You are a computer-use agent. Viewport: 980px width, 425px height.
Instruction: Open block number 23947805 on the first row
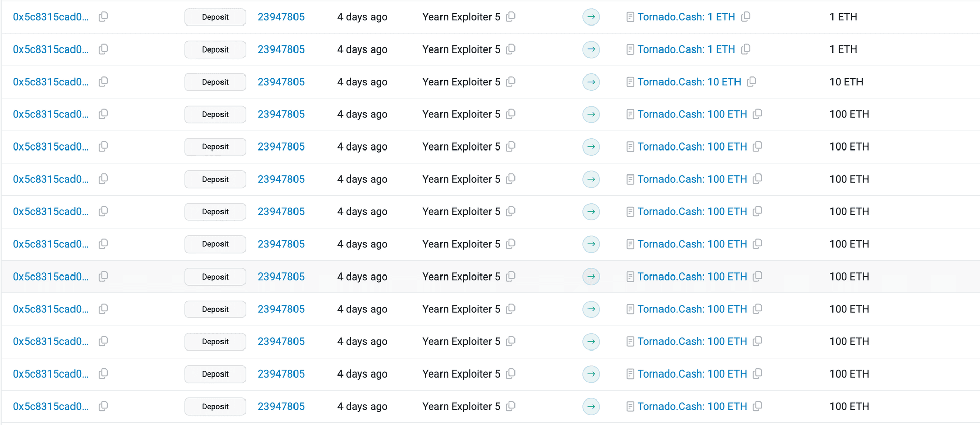281,17
